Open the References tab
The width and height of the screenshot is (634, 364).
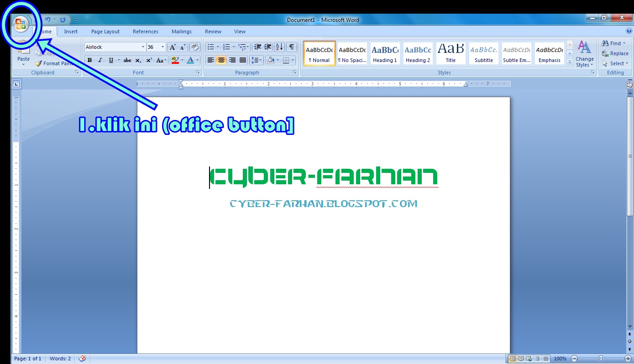click(x=146, y=31)
